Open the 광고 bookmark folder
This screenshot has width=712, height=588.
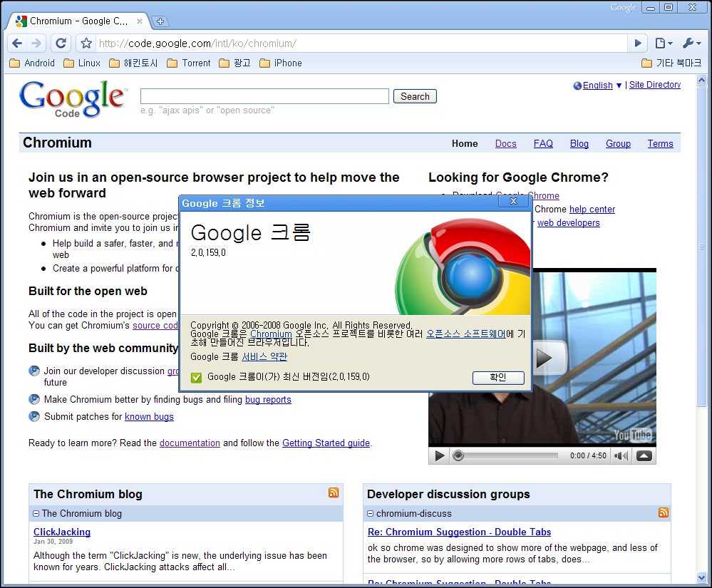[x=234, y=63]
